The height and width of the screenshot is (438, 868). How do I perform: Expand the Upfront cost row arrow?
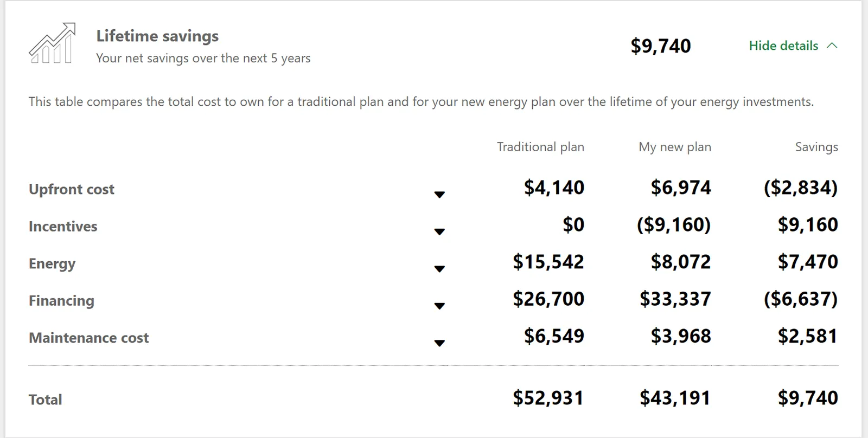pyautogui.click(x=439, y=195)
